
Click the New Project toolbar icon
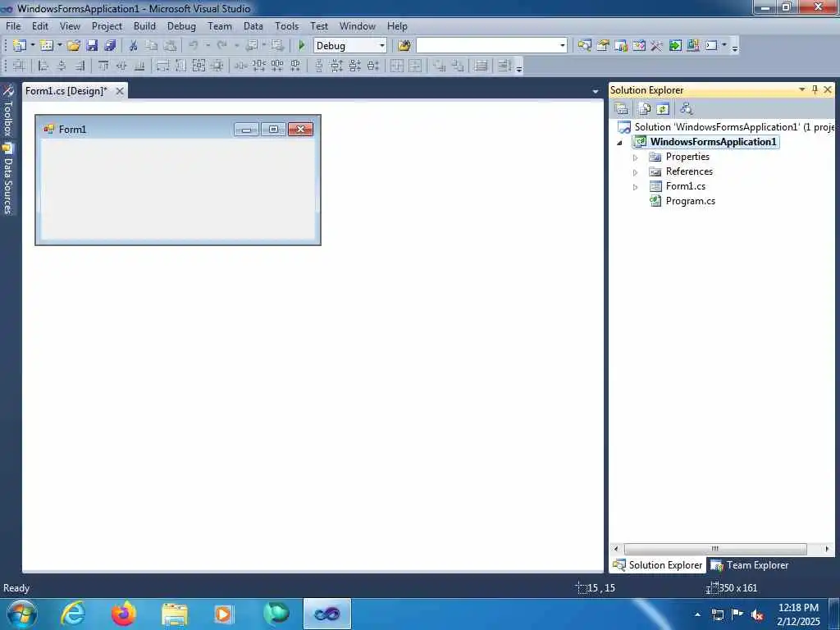click(20, 46)
